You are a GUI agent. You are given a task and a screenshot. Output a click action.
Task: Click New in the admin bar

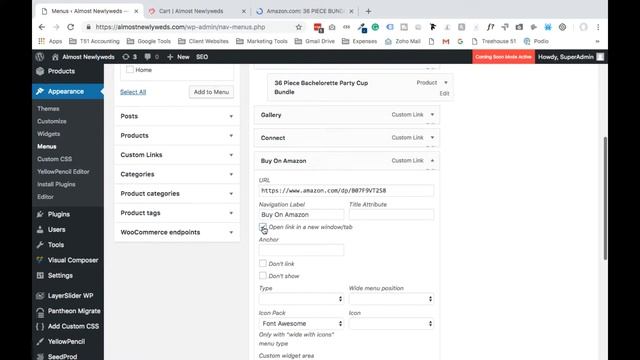coord(178,57)
